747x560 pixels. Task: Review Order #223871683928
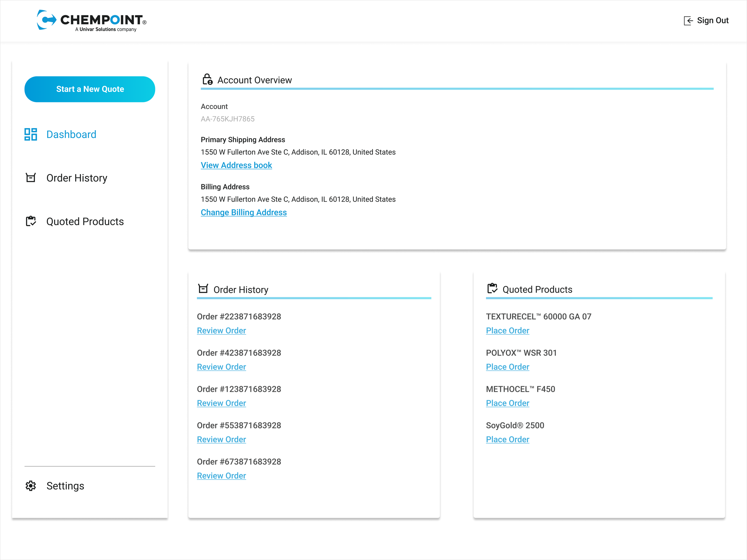[221, 330]
